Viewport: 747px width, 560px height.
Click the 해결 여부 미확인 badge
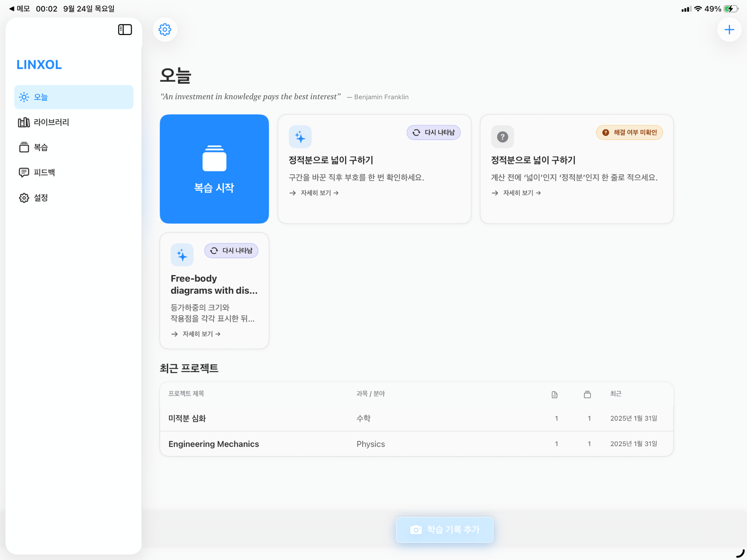point(629,133)
